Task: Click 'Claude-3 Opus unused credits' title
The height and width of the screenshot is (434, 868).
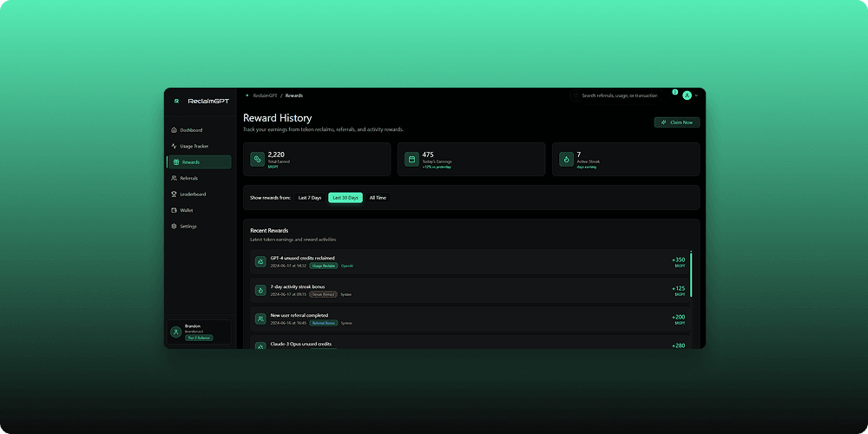Action: pyautogui.click(x=300, y=344)
